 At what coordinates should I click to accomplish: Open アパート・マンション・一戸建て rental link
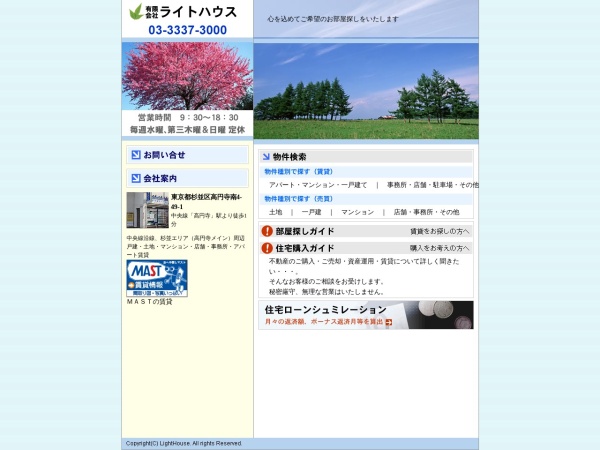coord(318,185)
